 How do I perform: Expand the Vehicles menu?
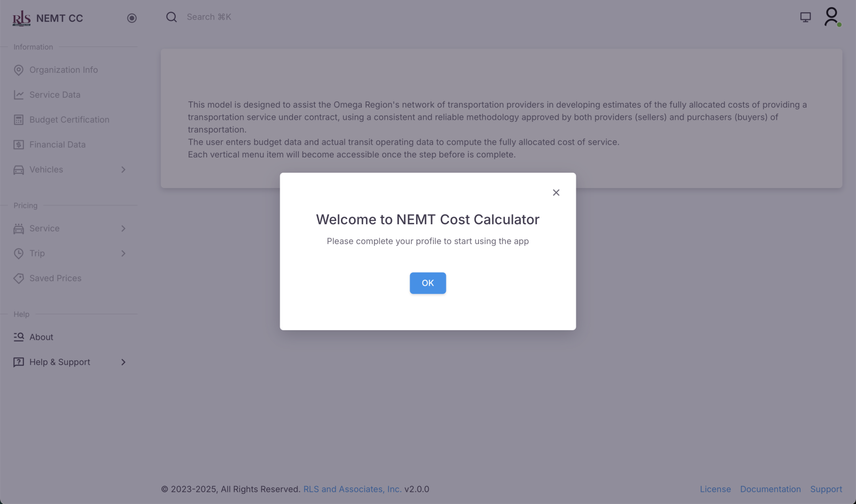pos(123,170)
